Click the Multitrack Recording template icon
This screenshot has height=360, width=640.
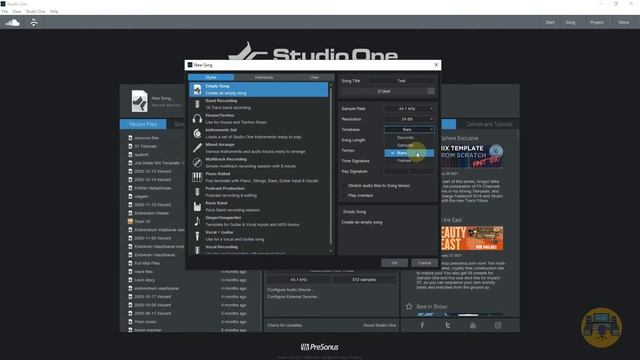[197, 162]
